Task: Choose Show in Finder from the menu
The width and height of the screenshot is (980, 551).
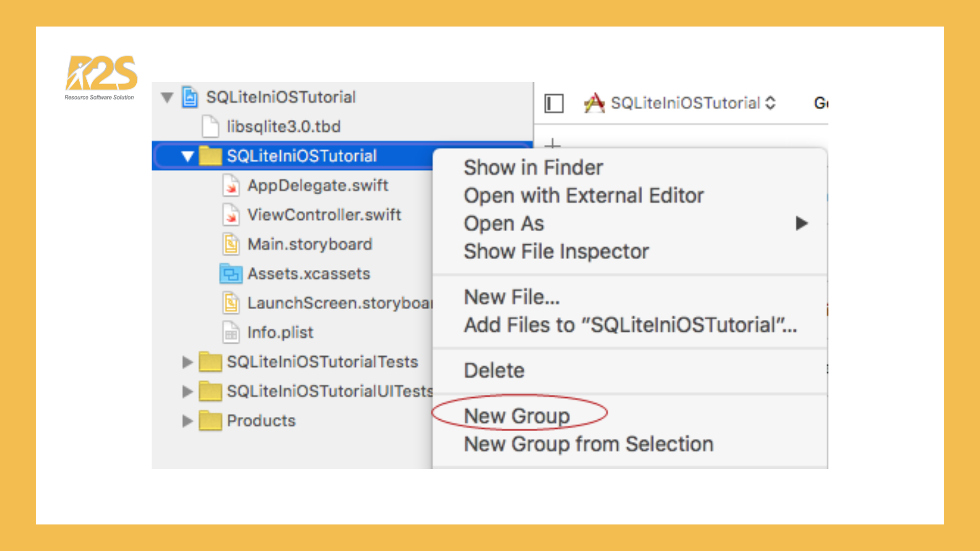Action: point(533,167)
